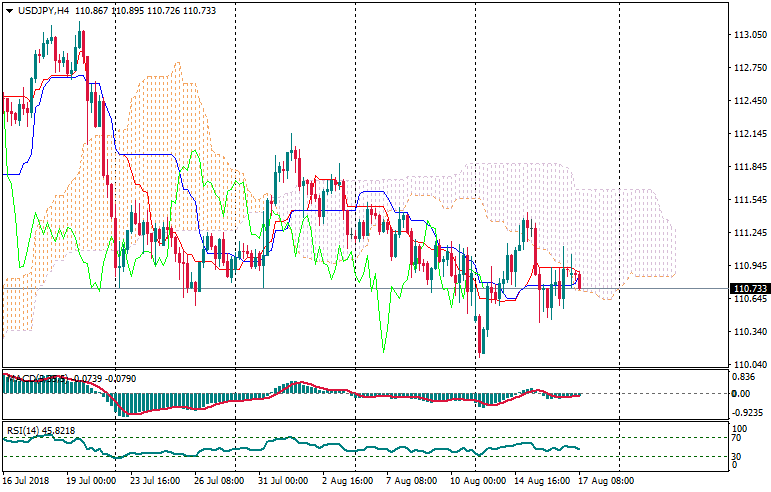Click the MACD 0.836 scale value

[x=745, y=377]
